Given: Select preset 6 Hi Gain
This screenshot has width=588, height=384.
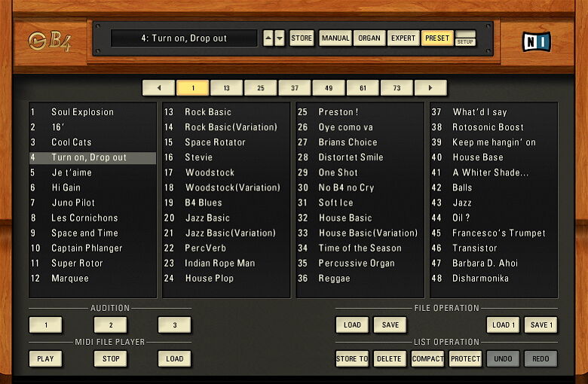Looking at the screenshot, I should click(x=93, y=187).
